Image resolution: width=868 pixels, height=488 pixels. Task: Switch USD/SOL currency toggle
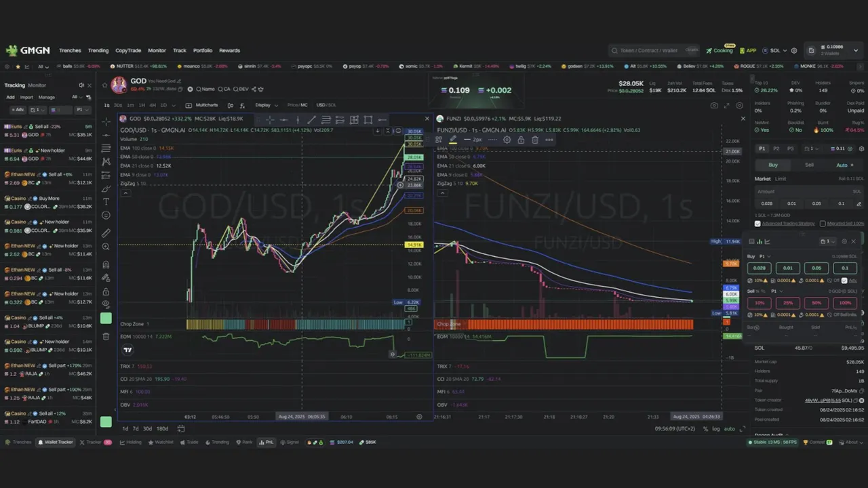tap(326, 105)
